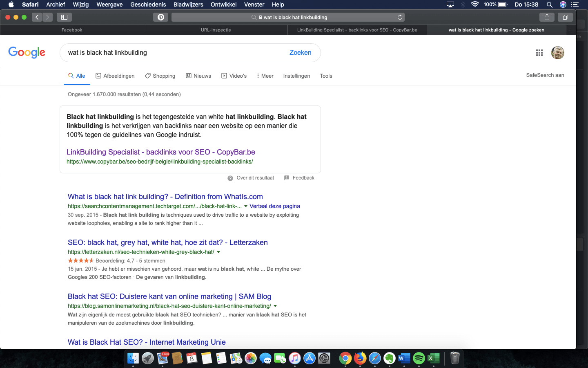The width and height of the screenshot is (588, 368).
Task: Open AirPlay display menu
Action: 450,4
